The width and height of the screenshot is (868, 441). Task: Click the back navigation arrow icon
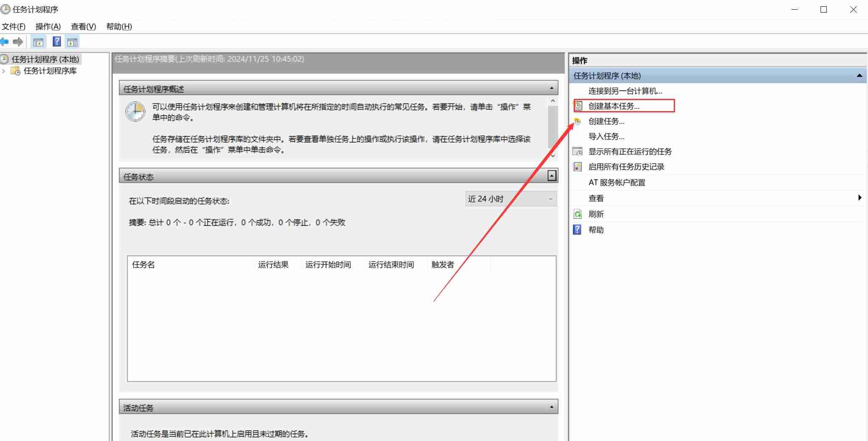(5, 41)
